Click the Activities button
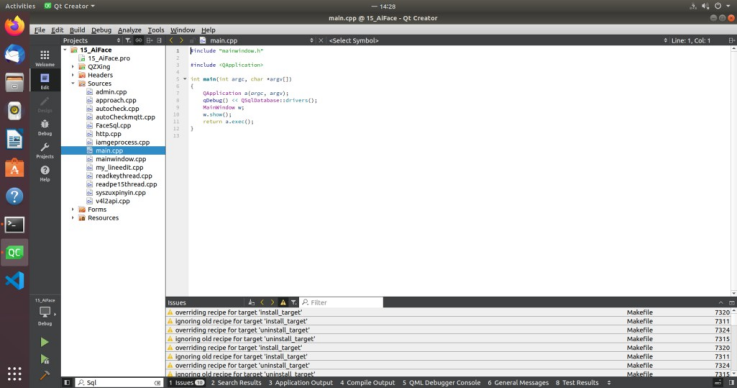Image resolution: width=738 pixels, height=388 pixels. 20,6
